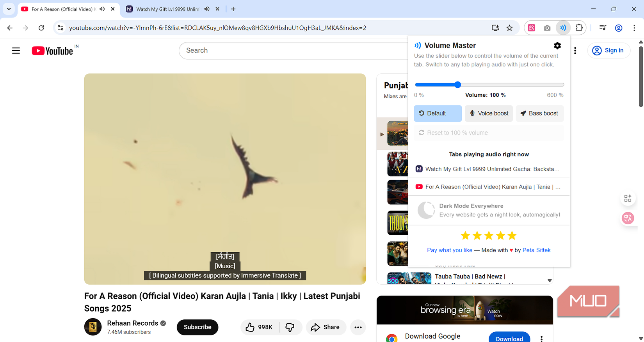
Task: Click the Immersive Translate floating button
Action: (x=628, y=218)
